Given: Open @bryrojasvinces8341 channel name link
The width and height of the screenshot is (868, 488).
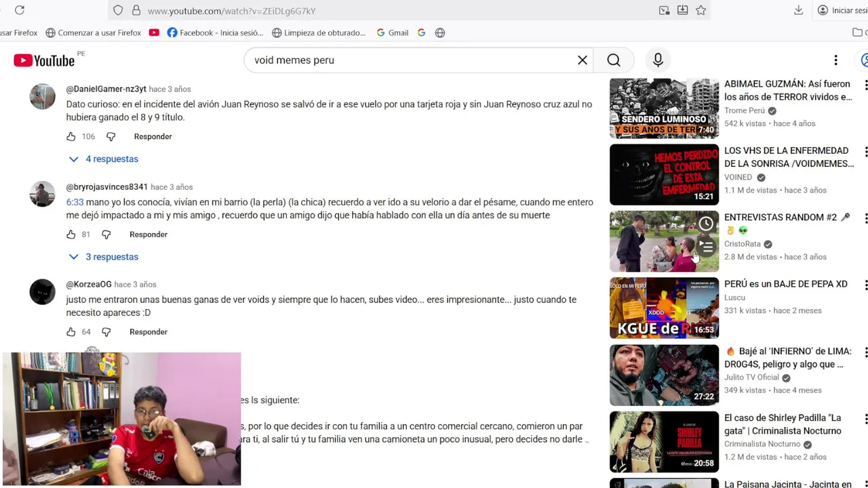Looking at the screenshot, I should (x=106, y=187).
